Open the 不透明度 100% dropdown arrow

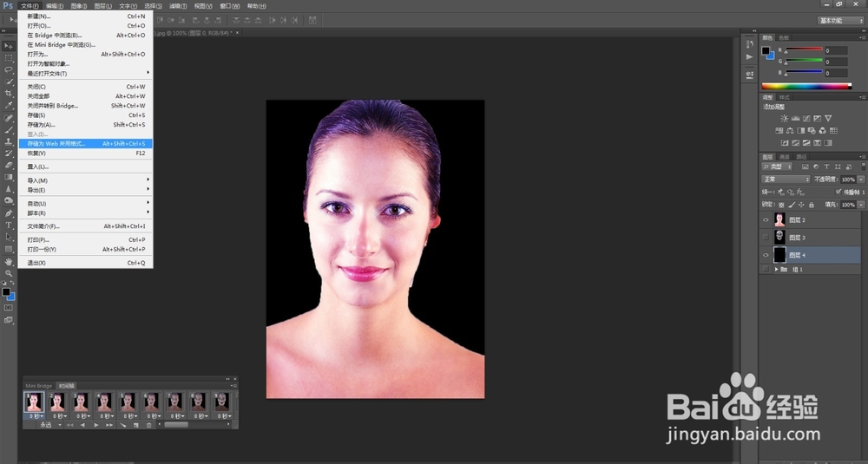coord(861,180)
